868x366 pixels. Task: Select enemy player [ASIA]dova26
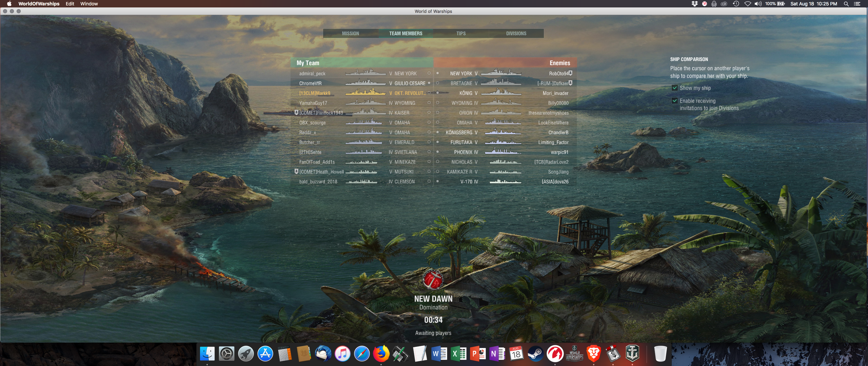(x=555, y=182)
